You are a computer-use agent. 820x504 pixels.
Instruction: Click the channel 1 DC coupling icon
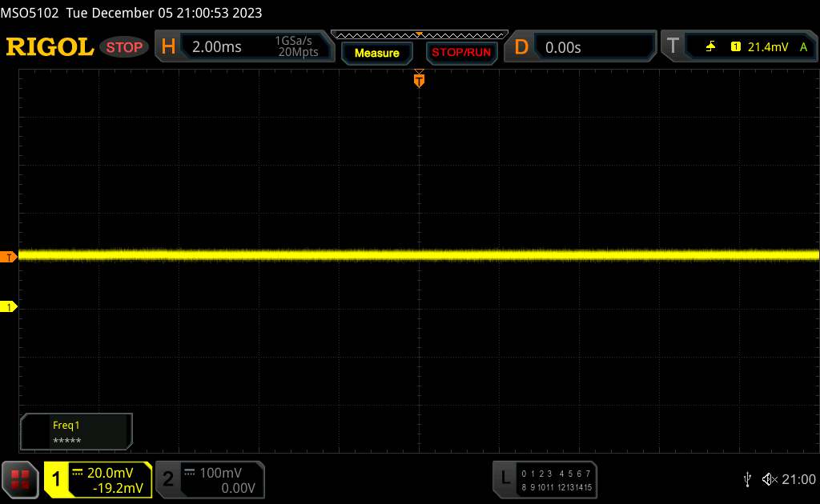[x=78, y=472]
